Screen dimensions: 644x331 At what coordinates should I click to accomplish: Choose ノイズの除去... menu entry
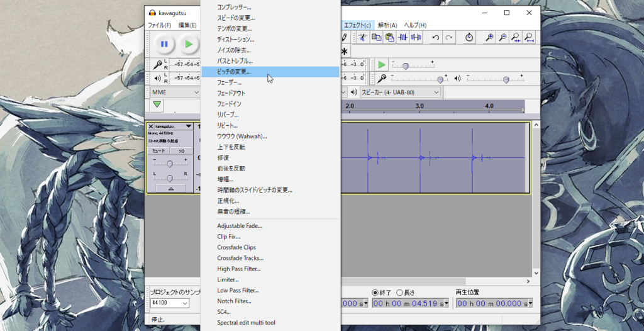(270, 50)
